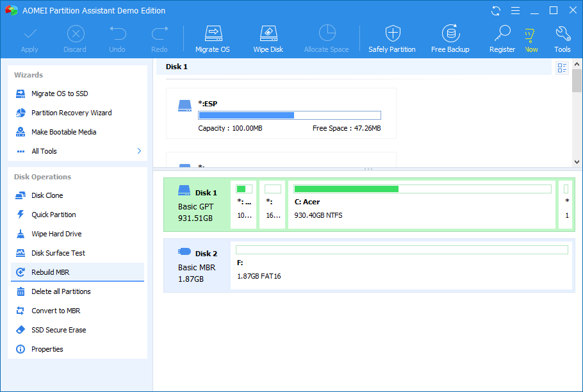This screenshot has height=392, width=583.
Task: Click the Make Bootable Media icon
Action: tap(21, 132)
